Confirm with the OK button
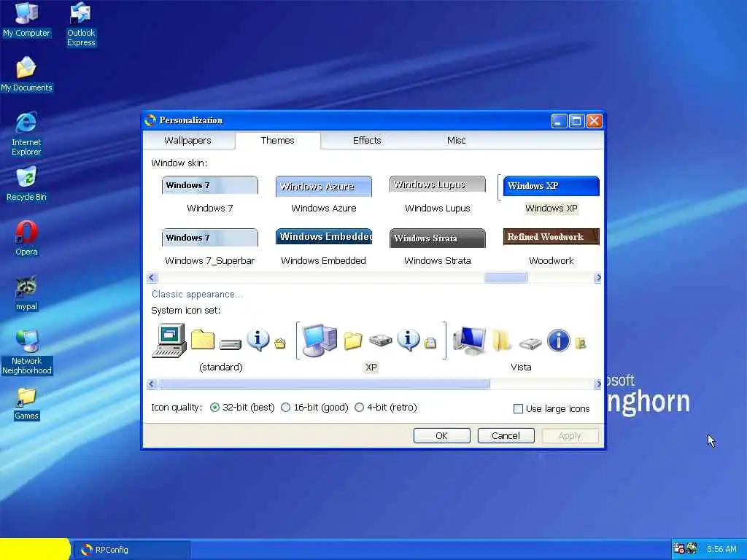This screenshot has width=747, height=560. tap(441, 436)
